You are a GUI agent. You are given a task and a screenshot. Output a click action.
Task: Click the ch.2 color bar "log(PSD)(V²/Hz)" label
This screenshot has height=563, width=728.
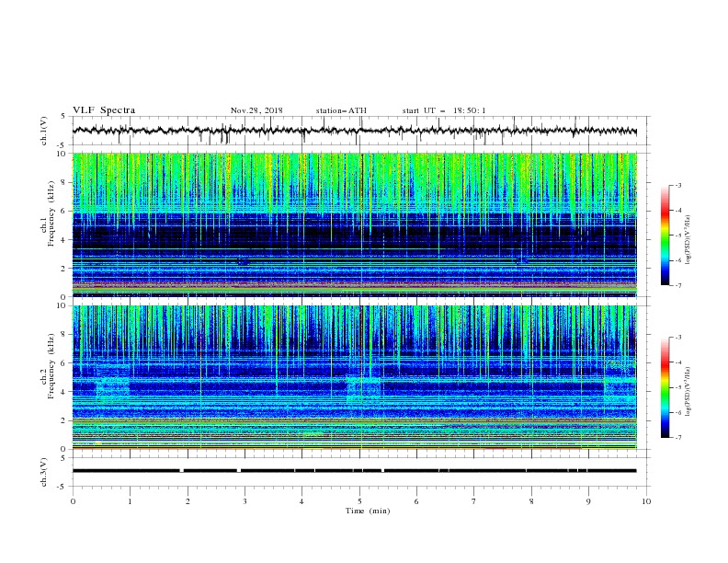(x=688, y=391)
